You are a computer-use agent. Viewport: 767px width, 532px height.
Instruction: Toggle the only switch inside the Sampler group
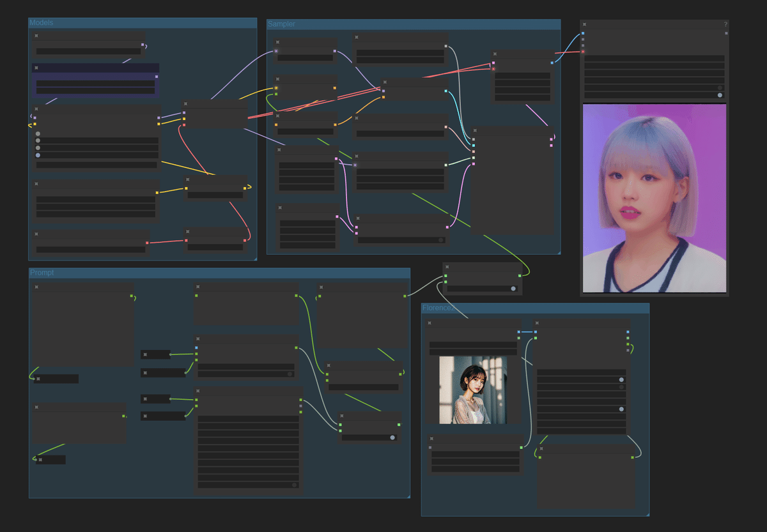(441, 240)
